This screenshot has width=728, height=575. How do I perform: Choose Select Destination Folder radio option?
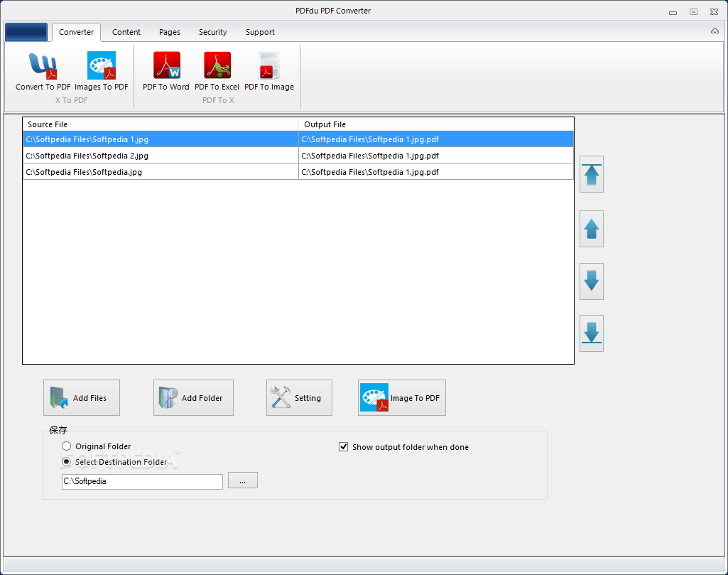66,462
